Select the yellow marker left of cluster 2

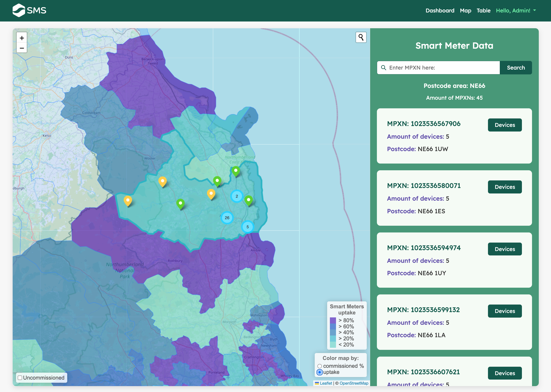click(211, 194)
